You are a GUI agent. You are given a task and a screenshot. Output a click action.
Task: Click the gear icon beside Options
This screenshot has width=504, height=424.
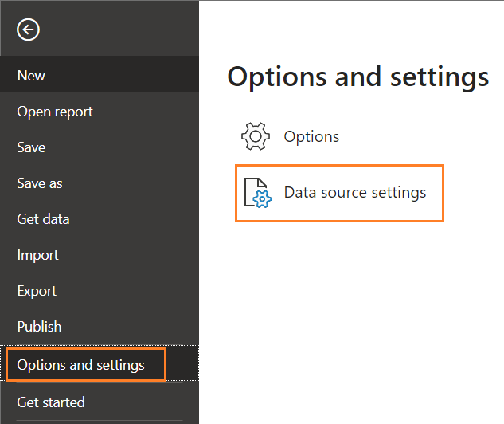256,137
